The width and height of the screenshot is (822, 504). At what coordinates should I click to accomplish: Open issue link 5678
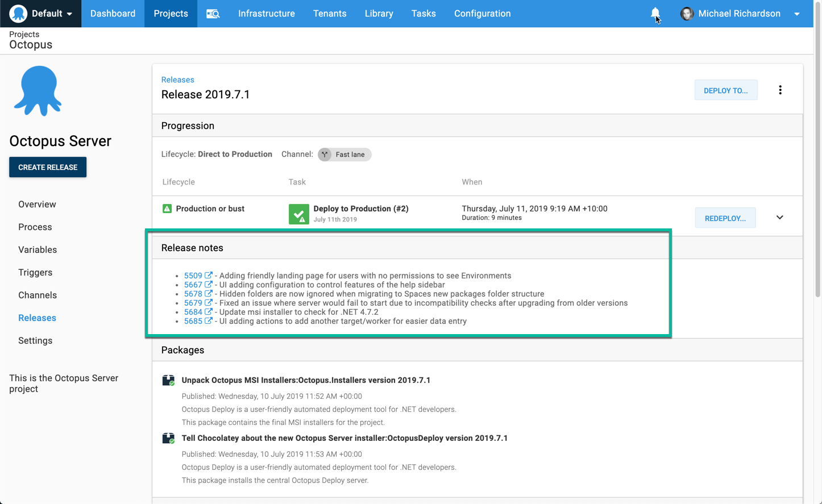(x=193, y=294)
